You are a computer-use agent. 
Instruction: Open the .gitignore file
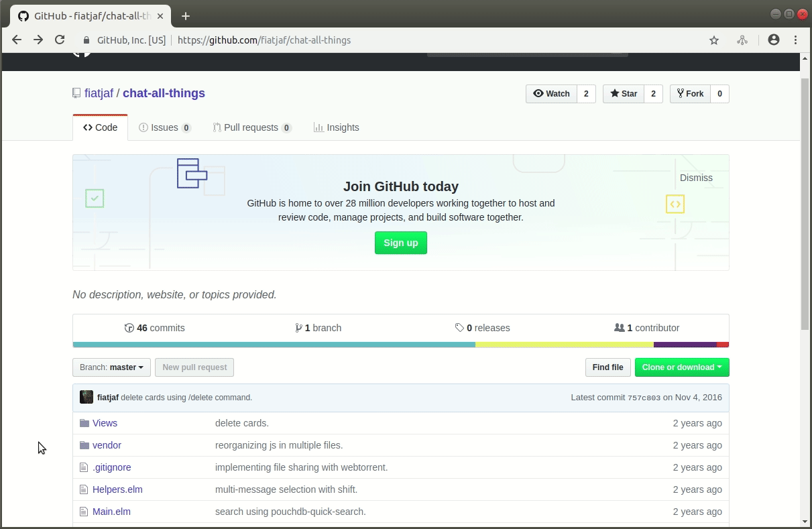(x=112, y=467)
